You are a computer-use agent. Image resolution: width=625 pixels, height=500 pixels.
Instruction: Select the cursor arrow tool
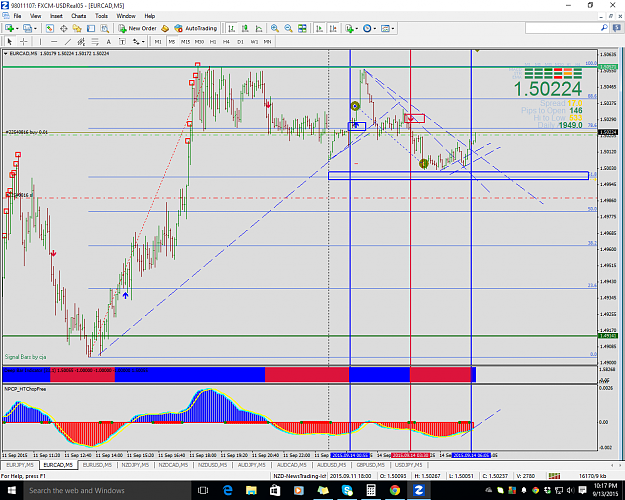(x=10, y=41)
